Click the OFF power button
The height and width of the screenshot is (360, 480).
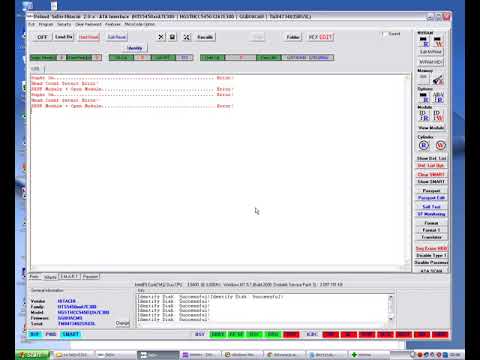pyautogui.click(x=42, y=37)
